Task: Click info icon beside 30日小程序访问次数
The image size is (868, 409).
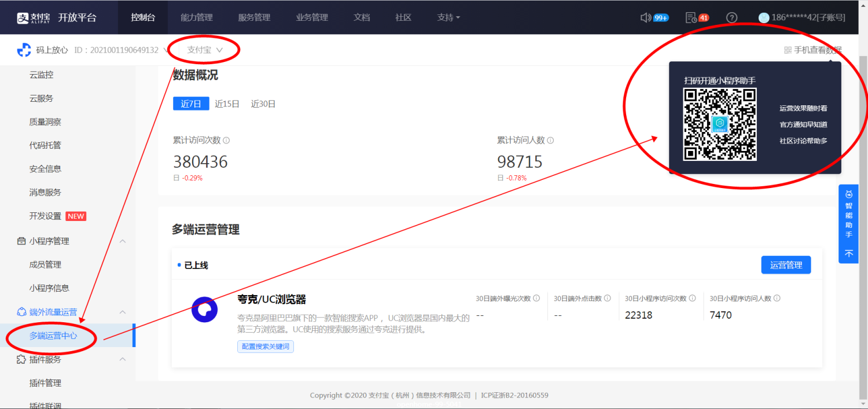Action: tap(692, 299)
